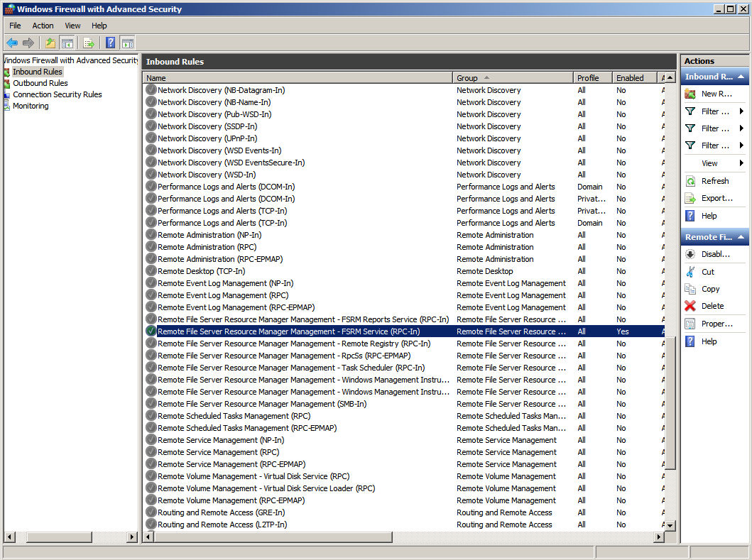Click the vertical scrollbar down arrow
Viewport: 752px width, 560px height.
pos(670,525)
